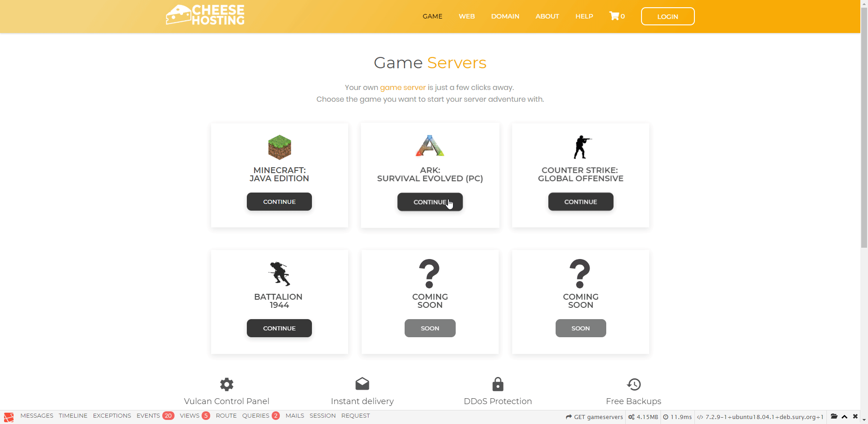Click the page vertical scrollbar

coord(864,136)
